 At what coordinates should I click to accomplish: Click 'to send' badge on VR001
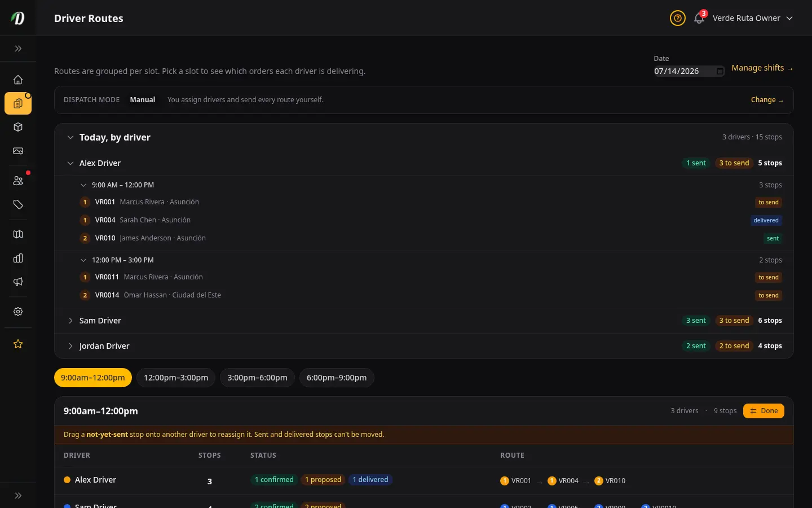[x=768, y=202]
